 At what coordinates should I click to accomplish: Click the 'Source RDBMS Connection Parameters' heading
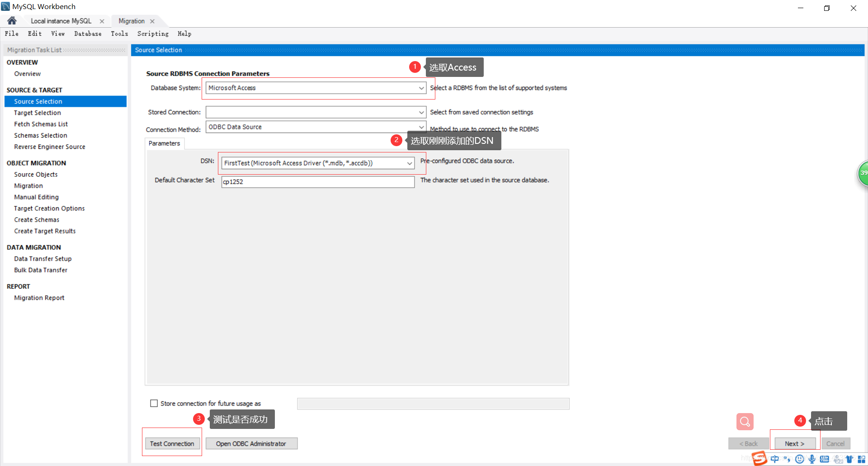pyautogui.click(x=208, y=73)
